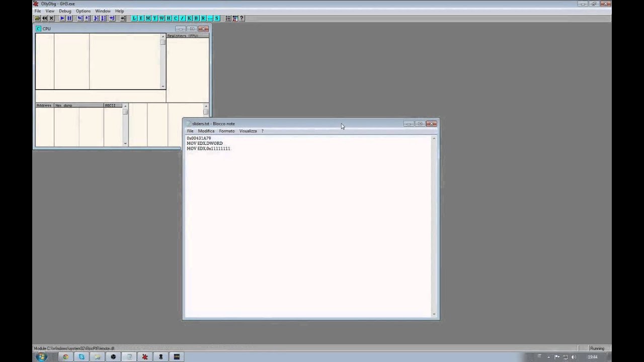644x362 pixels.
Task: Click the stack pane scroll-up arrow
Action: tap(206, 106)
